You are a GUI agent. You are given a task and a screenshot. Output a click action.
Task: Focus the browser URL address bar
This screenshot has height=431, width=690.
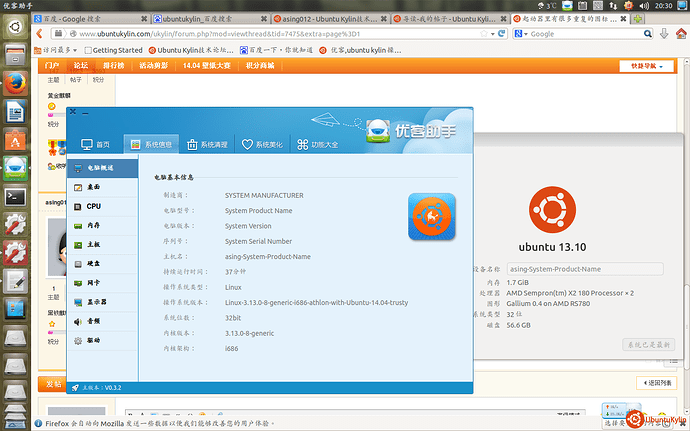pos(277,34)
